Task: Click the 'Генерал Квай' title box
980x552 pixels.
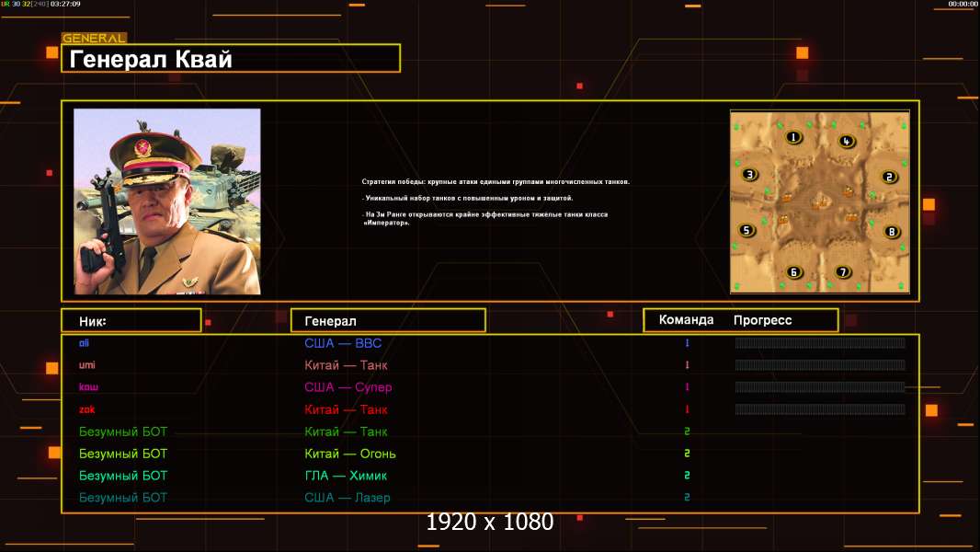Action: pyautogui.click(x=231, y=58)
